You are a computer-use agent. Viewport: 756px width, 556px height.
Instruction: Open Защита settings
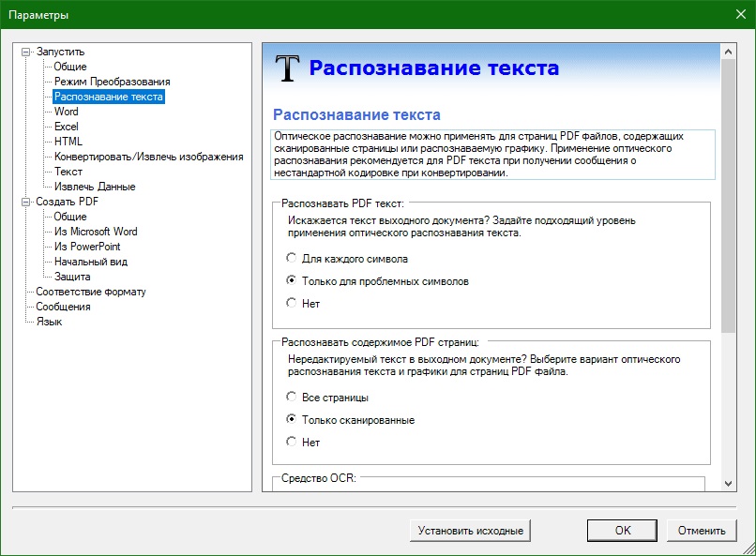(72, 277)
